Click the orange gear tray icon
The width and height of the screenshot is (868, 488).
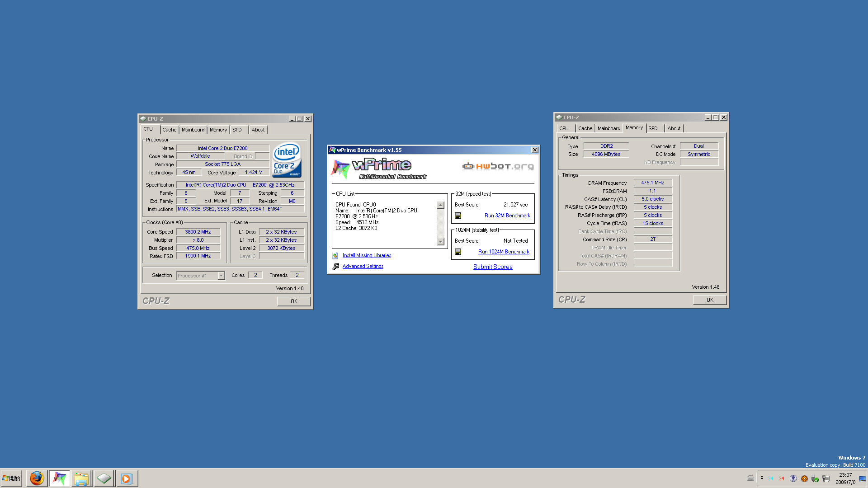point(804,479)
